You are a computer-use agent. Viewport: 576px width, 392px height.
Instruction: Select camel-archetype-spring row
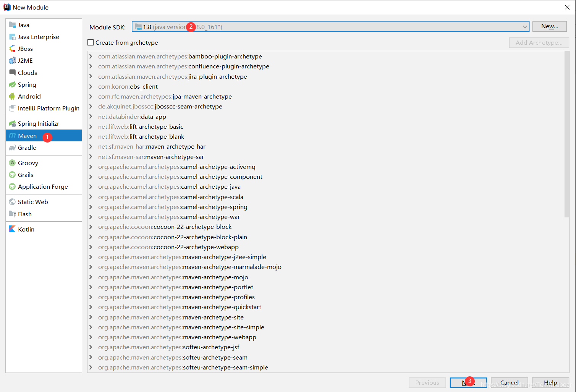point(325,207)
